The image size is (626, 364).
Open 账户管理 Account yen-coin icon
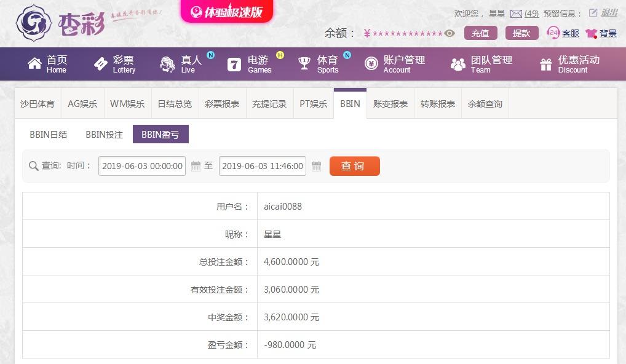[371, 63]
